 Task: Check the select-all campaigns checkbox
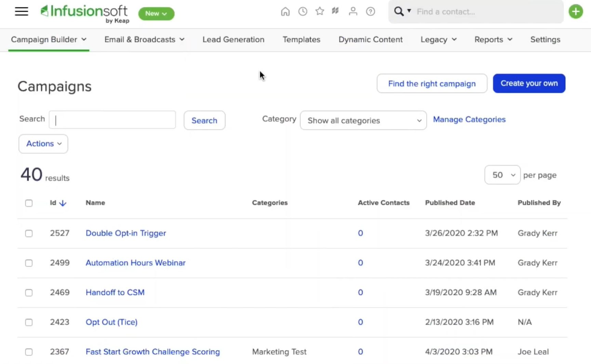(x=29, y=203)
